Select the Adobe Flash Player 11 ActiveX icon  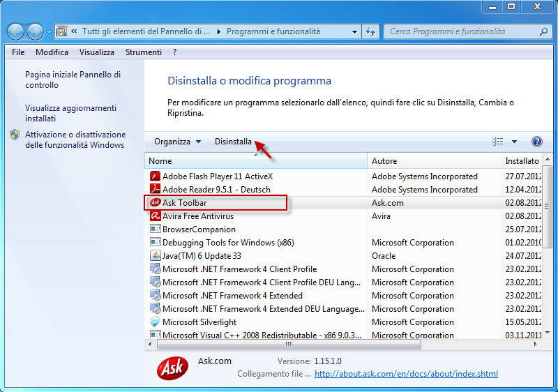click(x=155, y=176)
